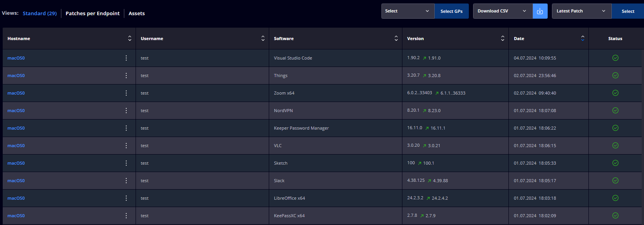The image size is (644, 225).
Task: Expand the Download CSV dropdown
Action: (503, 11)
